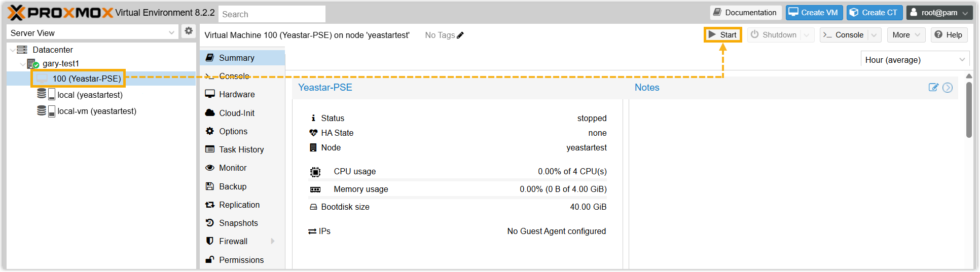This screenshot has height=272, width=980.
Task: Collapse Notes panel with circular arrow icon
Action: [948, 88]
